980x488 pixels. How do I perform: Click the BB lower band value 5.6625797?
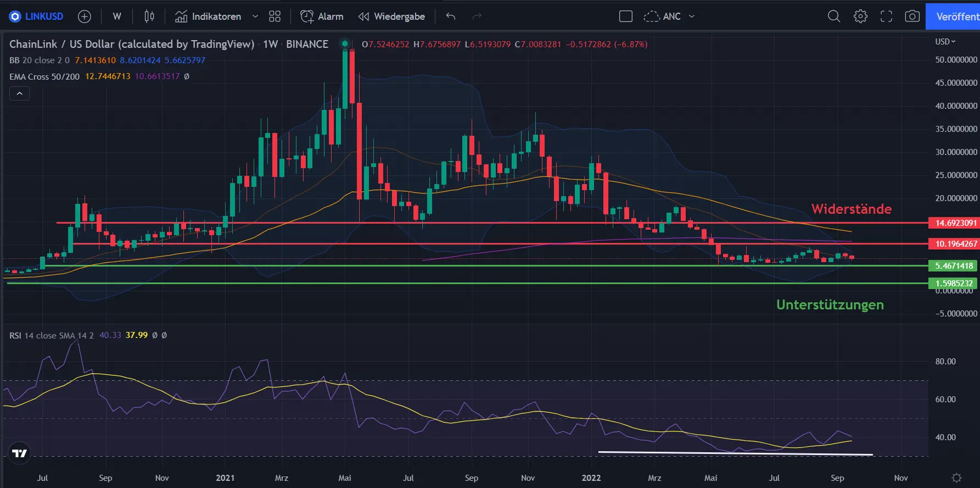(185, 60)
